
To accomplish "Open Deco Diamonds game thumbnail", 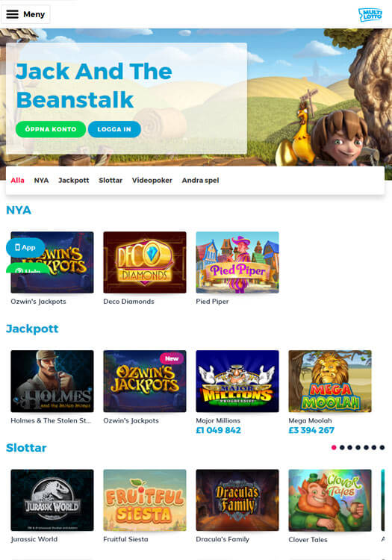I will (145, 262).
